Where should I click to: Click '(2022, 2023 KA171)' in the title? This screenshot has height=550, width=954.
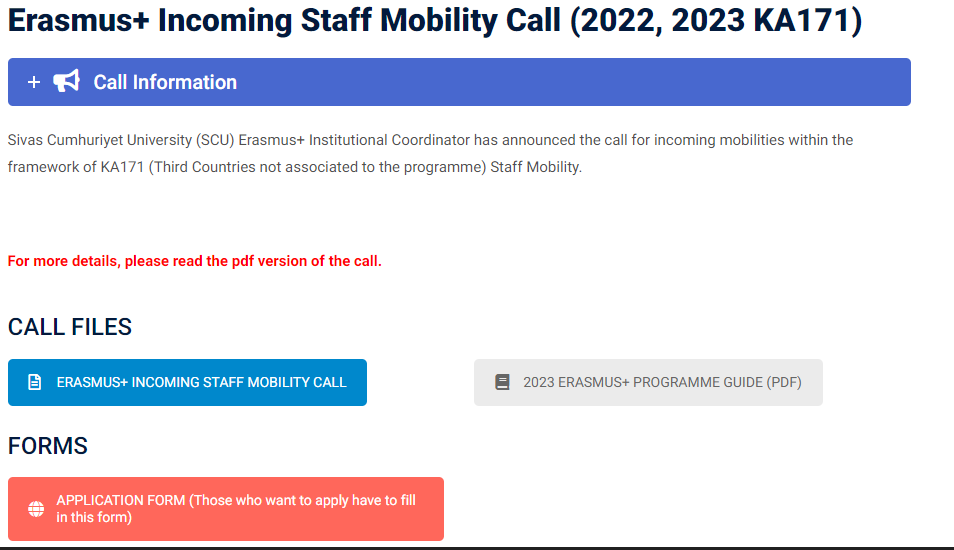coord(715,21)
